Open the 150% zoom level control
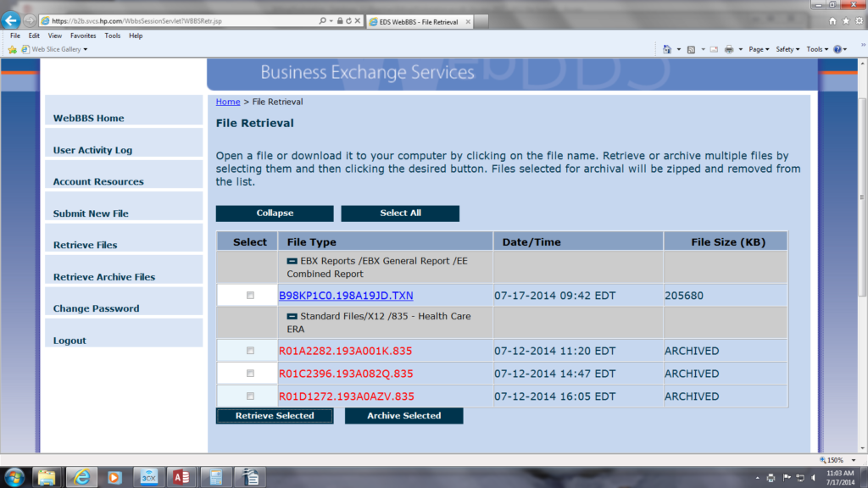Screen dimensions: 868x488 point(837,459)
